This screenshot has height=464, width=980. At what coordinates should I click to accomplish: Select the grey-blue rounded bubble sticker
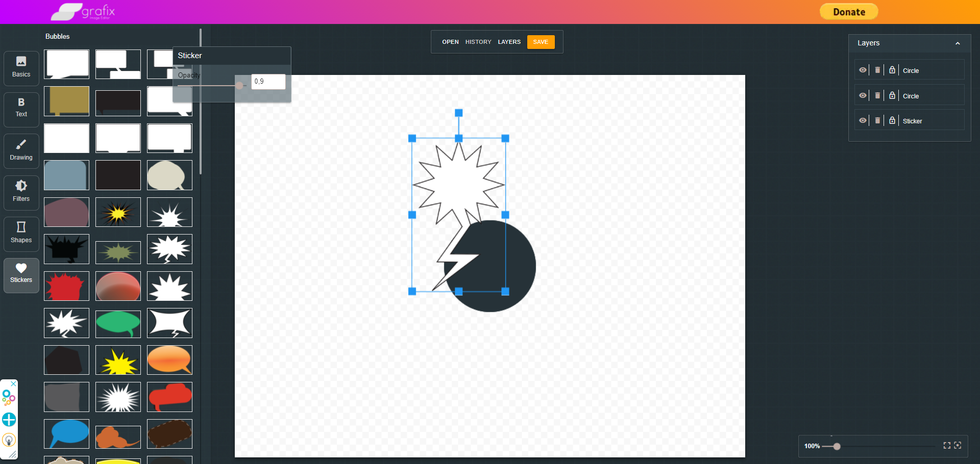[67, 175]
